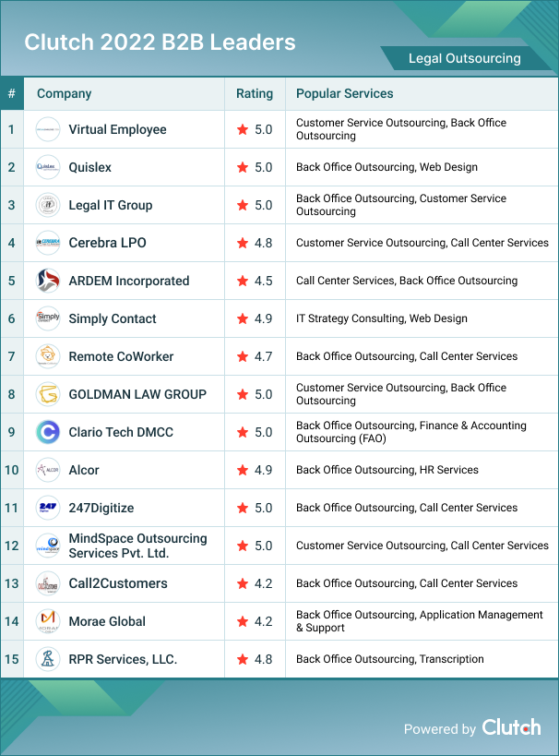Click the star icon in ARDEM Incorporated row

point(243,281)
